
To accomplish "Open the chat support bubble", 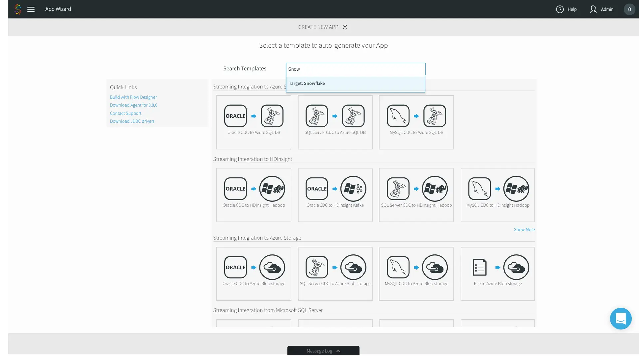I will click(x=620, y=319).
